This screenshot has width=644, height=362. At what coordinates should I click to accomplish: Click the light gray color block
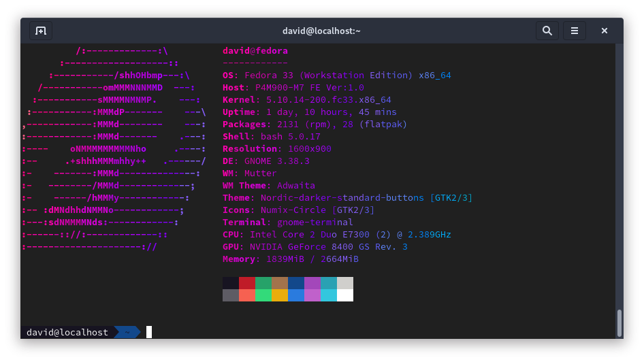(x=345, y=283)
